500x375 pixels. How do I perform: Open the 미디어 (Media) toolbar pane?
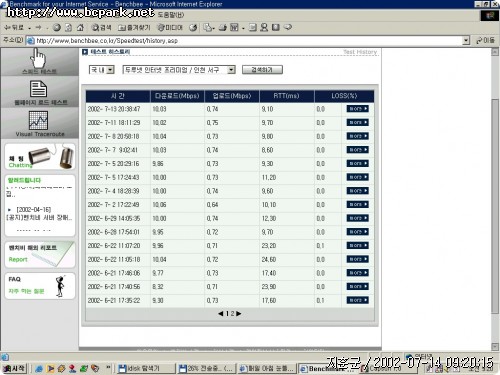170,27
